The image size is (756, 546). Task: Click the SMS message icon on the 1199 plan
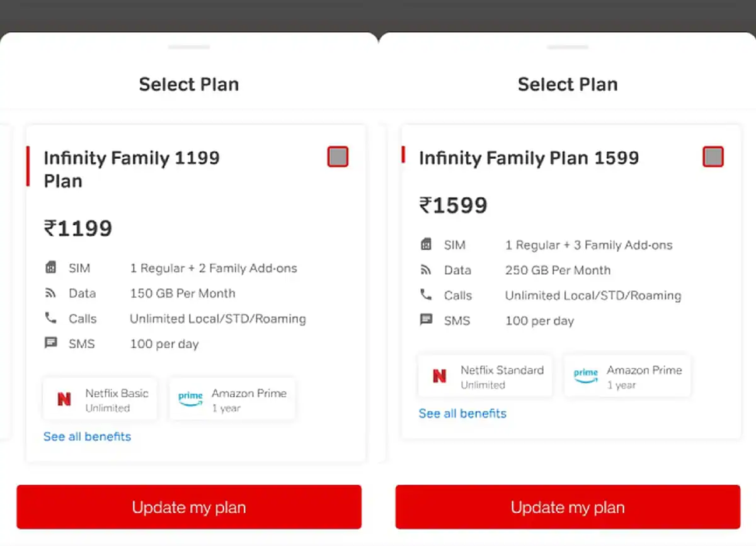pyautogui.click(x=54, y=343)
